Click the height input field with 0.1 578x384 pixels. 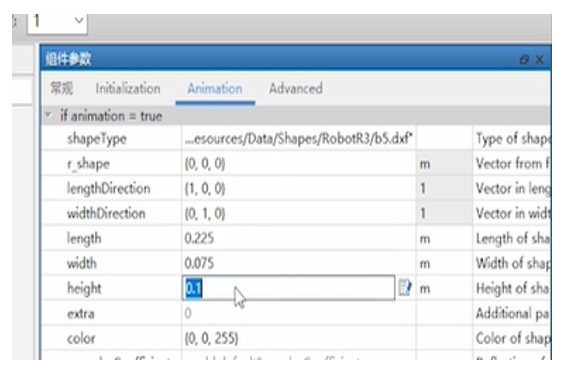[x=288, y=288]
